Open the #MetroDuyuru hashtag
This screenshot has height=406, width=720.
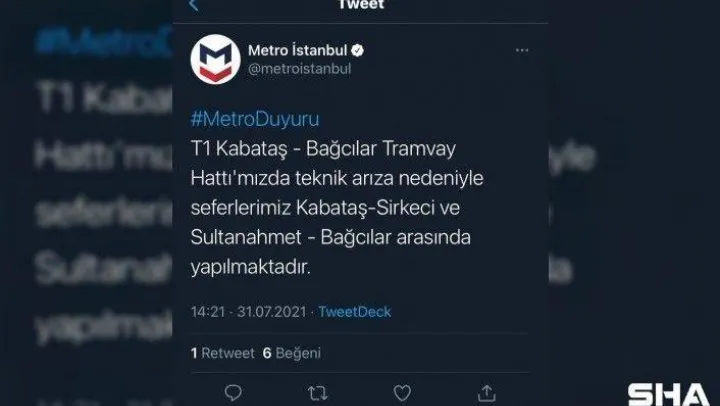pyautogui.click(x=255, y=119)
